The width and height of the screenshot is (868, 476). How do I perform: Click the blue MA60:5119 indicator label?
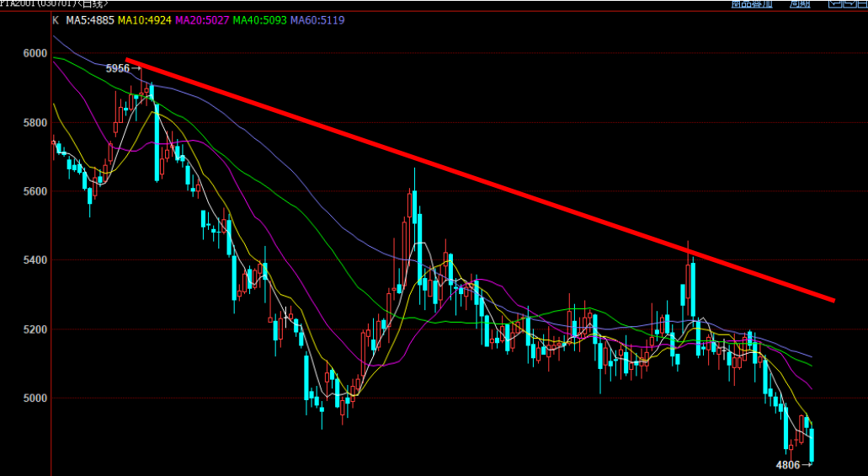click(317, 20)
